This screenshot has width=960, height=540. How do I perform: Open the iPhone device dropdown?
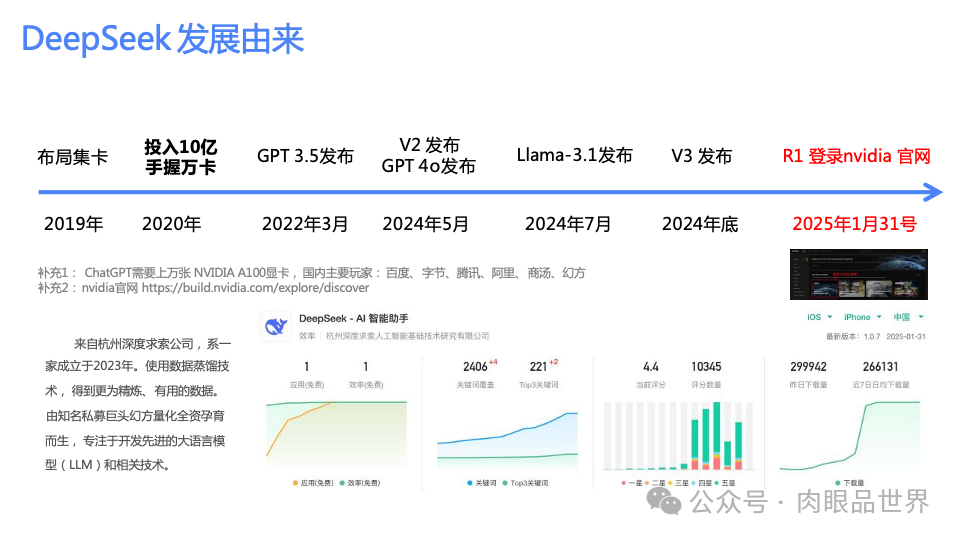click(862, 317)
